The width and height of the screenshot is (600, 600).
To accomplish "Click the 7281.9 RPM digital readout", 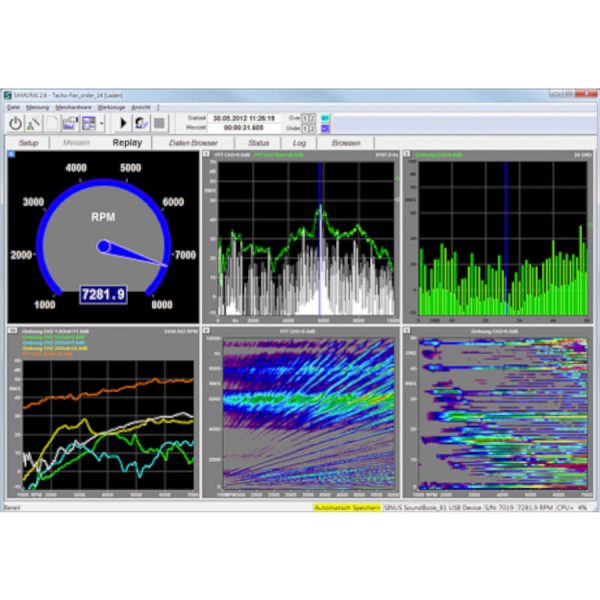I will click(103, 295).
